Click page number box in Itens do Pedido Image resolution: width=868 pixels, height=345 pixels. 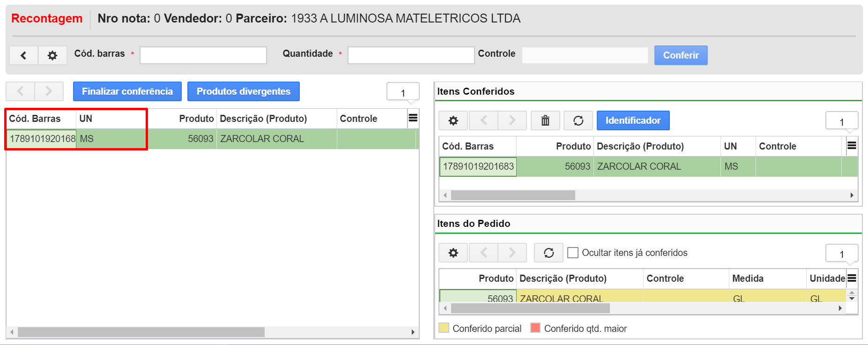pyautogui.click(x=841, y=254)
